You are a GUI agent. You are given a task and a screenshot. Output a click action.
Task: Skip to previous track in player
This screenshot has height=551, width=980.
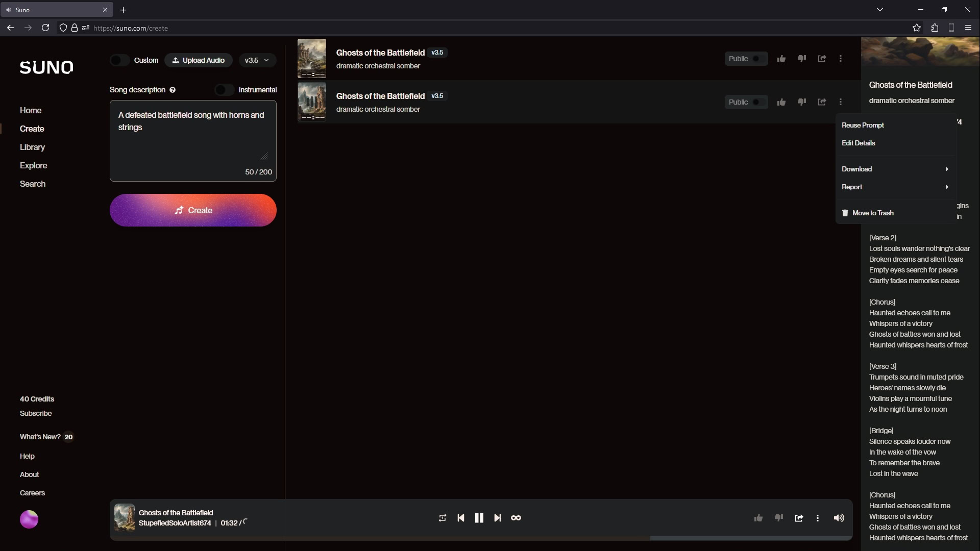coord(461,518)
